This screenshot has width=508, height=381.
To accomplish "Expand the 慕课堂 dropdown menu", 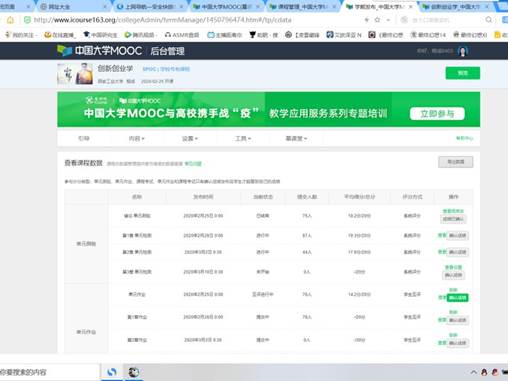I will pyautogui.click(x=296, y=138).
